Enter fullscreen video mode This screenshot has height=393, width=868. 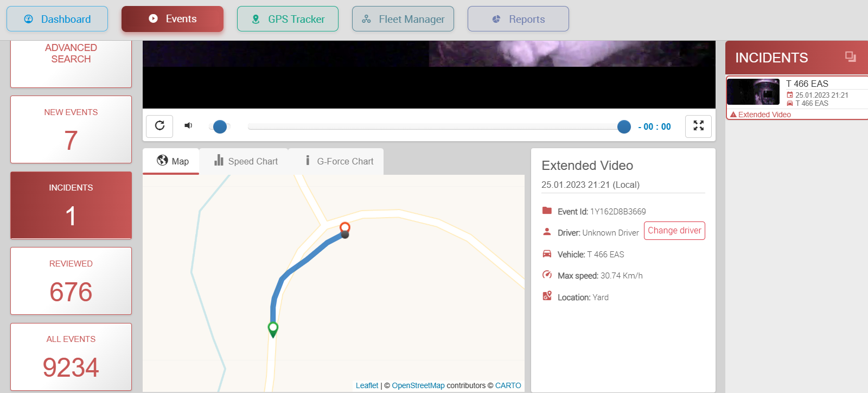point(698,126)
